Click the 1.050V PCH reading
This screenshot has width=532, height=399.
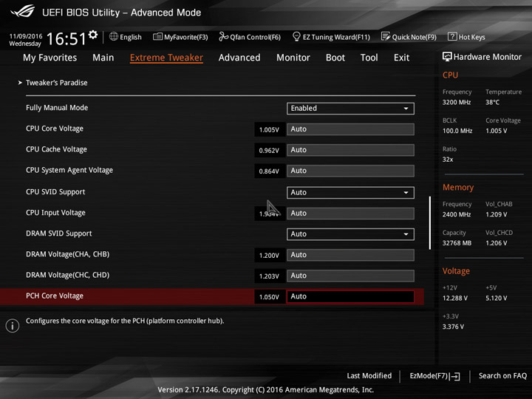[270, 297]
